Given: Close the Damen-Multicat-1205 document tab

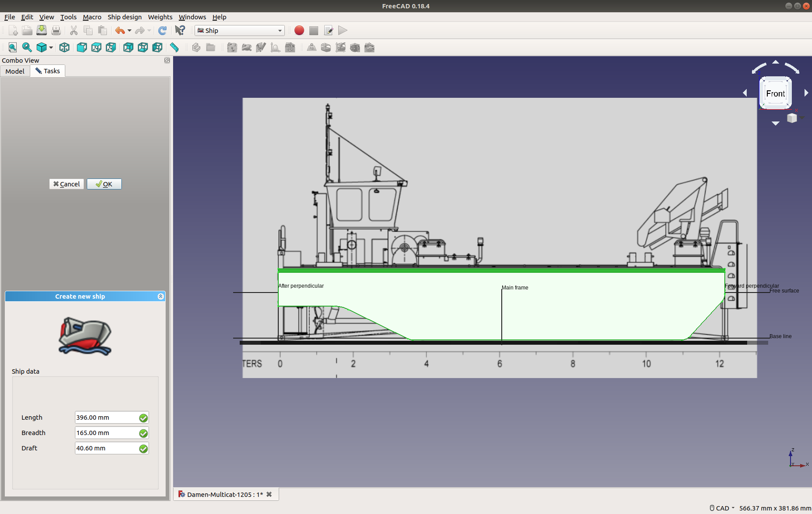Looking at the screenshot, I should click(269, 494).
